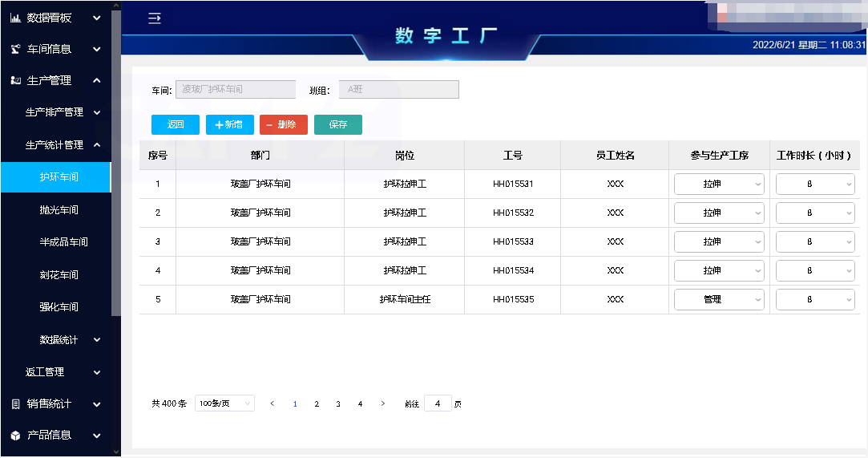The image size is (868, 458).
Task: Click the green 保存 button
Action: coord(337,124)
